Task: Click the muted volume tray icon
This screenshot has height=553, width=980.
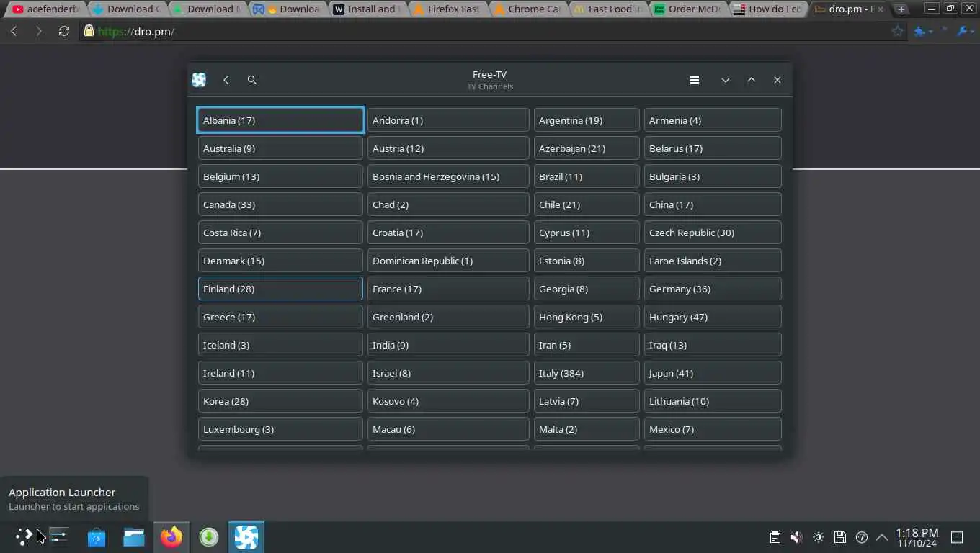Action: coord(796,537)
